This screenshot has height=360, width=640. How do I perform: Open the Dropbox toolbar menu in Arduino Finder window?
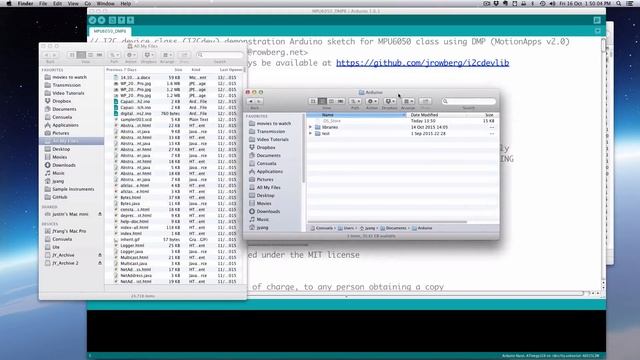point(389,101)
